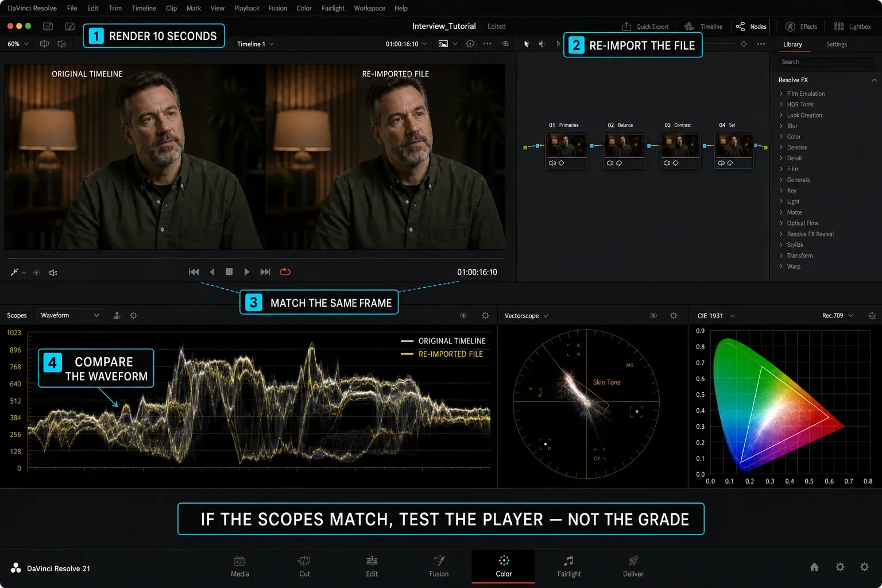Open the viewer zoom 60% dropdown

(x=18, y=44)
